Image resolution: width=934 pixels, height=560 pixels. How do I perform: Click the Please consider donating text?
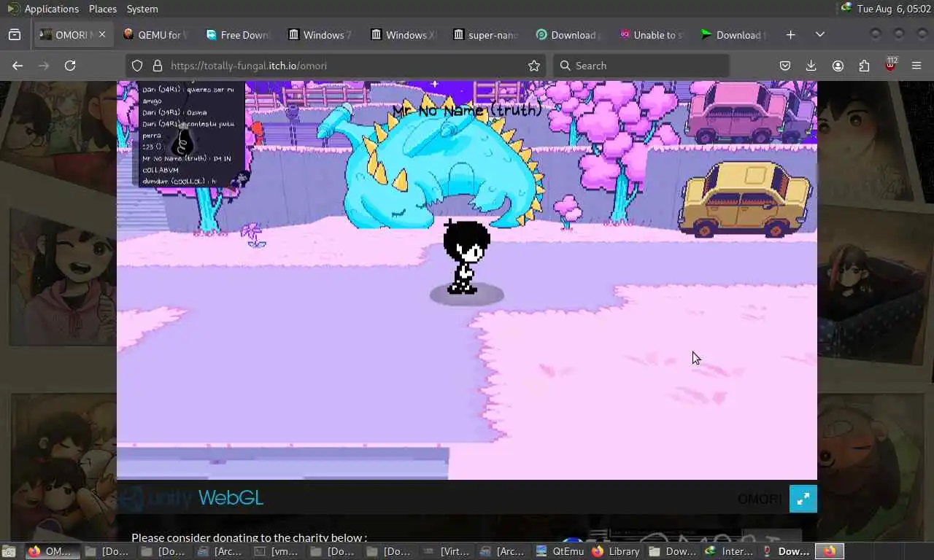[x=249, y=537]
